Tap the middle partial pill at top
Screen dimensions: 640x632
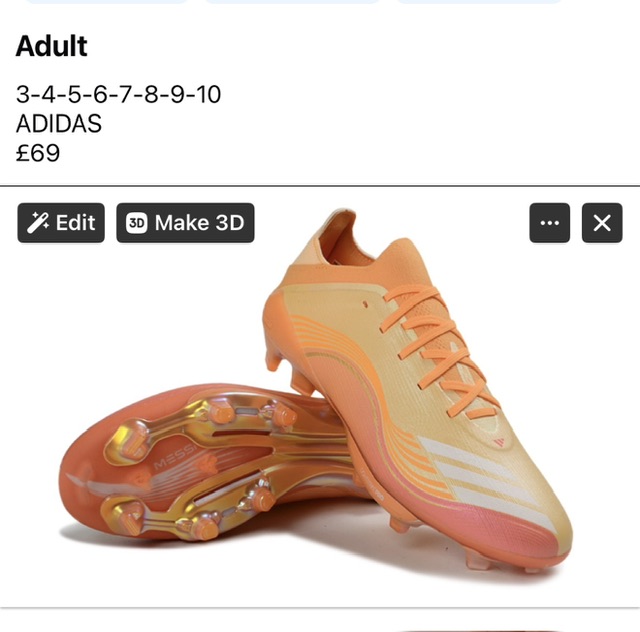[292, 2]
